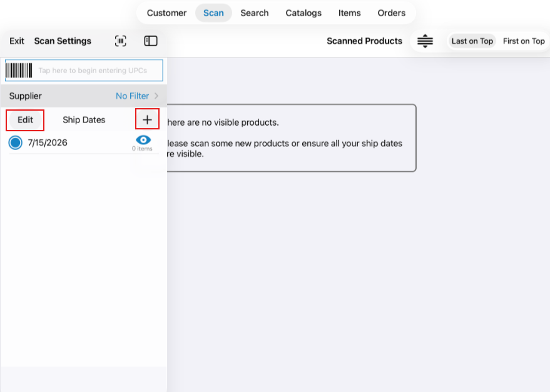Open the Supplier No Filter selector
This screenshot has height=392, width=550.
pos(84,96)
